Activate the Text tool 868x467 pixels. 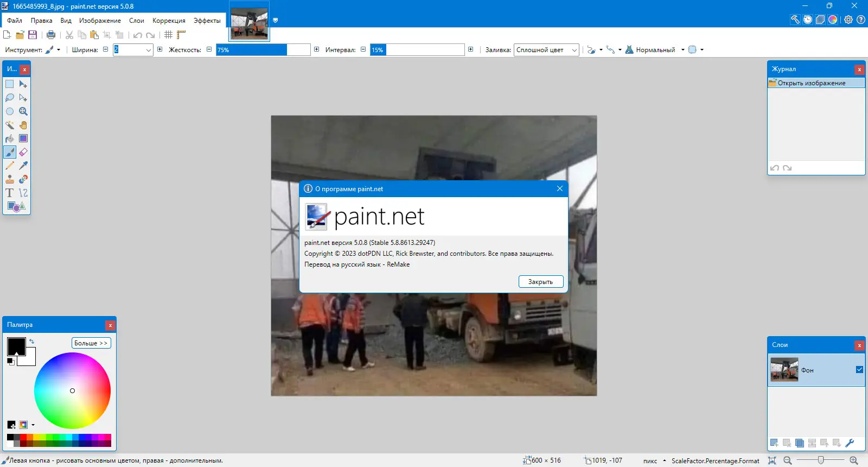tap(10, 193)
